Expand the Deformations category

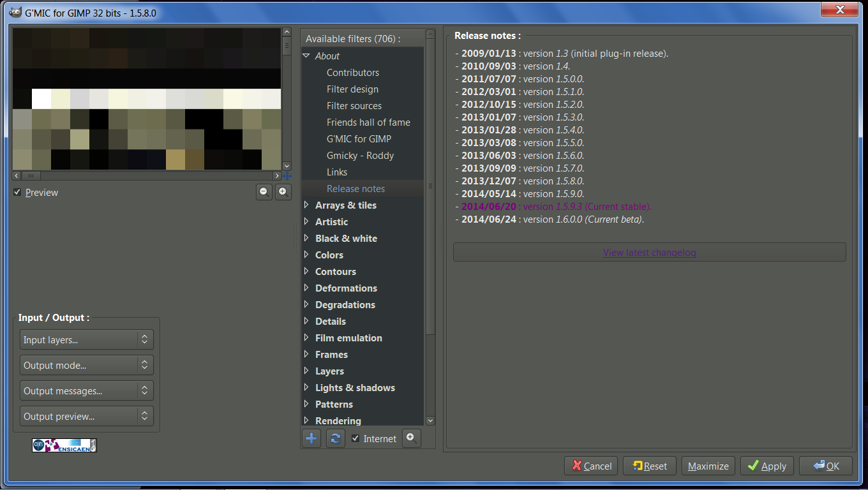(x=307, y=288)
